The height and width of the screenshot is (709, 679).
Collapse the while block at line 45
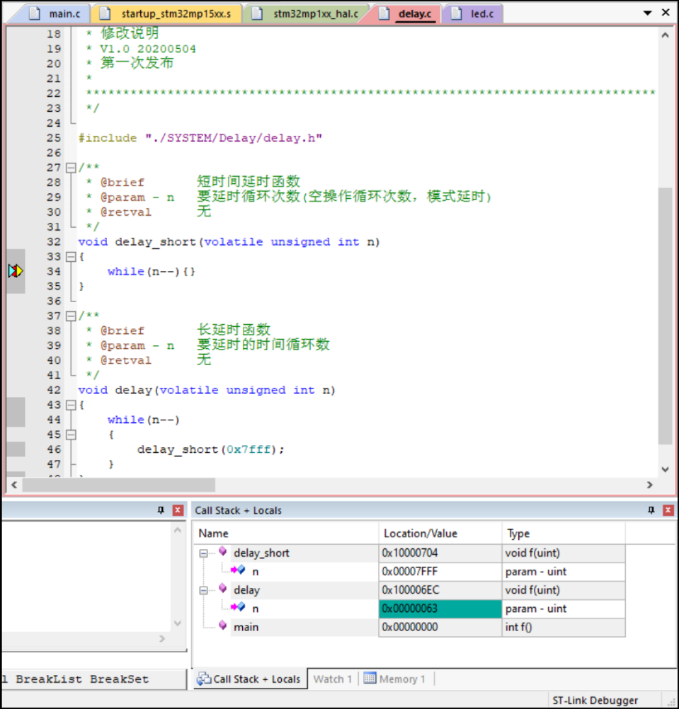[71, 435]
